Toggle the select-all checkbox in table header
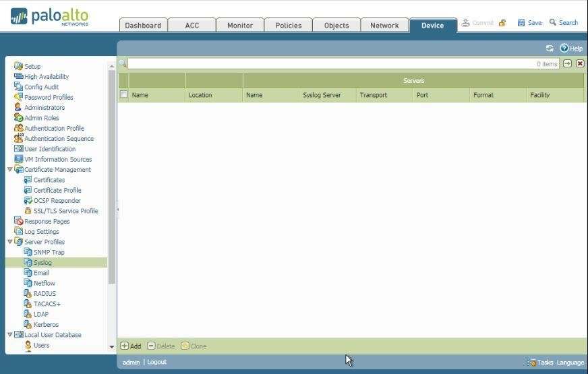This screenshot has width=588, height=374. [123, 95]
